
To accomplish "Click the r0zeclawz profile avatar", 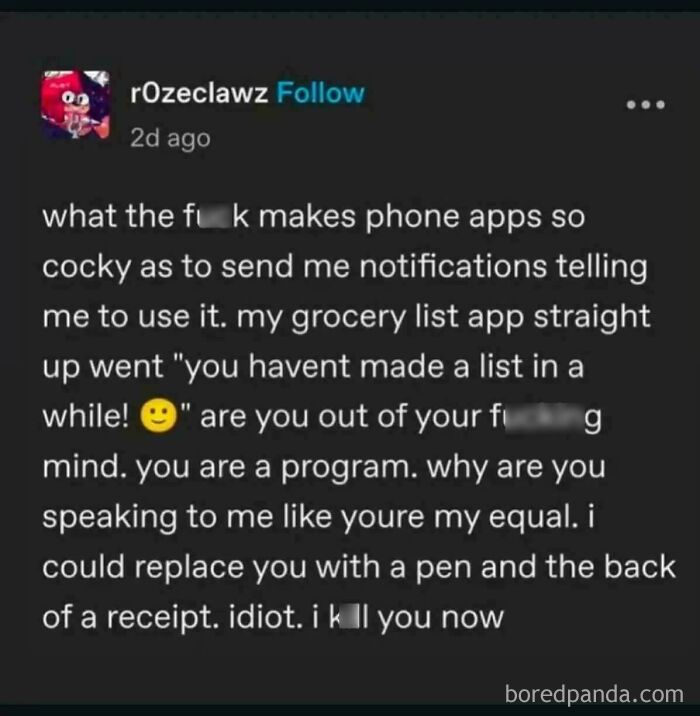I will pos(76,105).
